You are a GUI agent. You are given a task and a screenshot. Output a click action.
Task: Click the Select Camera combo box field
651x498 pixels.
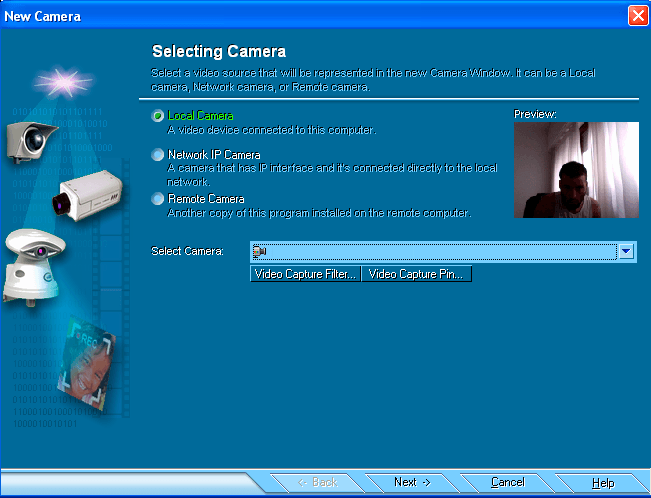[x=443, y=251]
